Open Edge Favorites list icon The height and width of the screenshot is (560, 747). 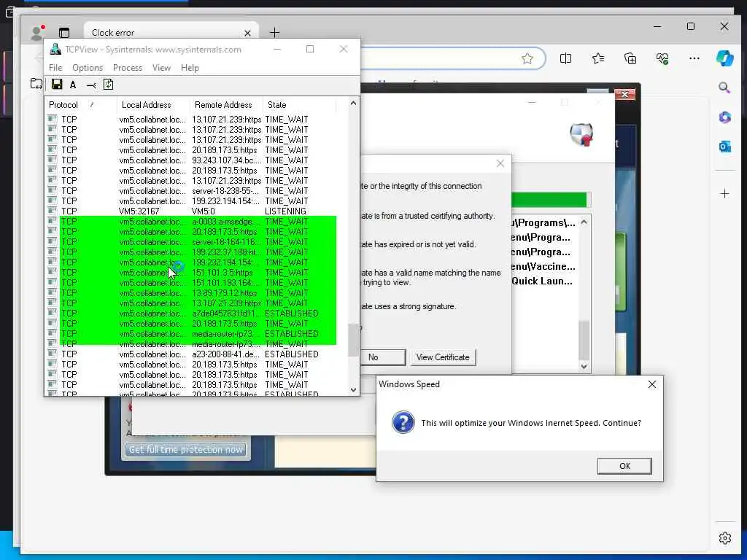pos(598,58)
